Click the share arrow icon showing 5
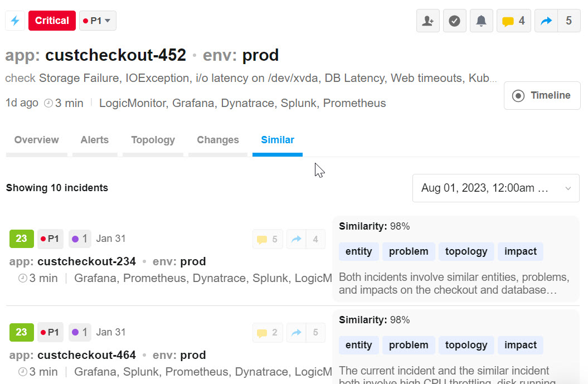This screenshot has width=588, height=384. [x=557, y=21]
